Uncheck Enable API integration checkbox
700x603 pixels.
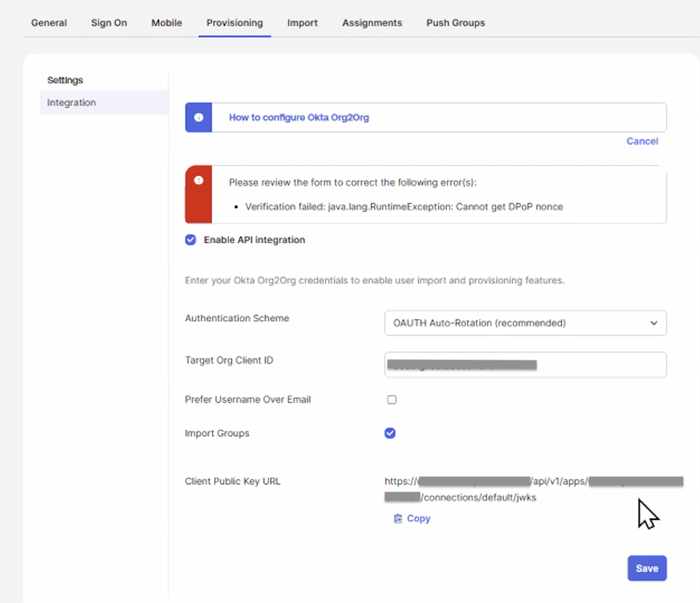pos(191,240)
